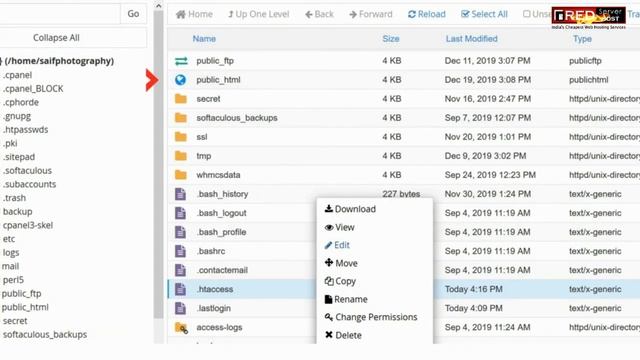Click the .bash_history file icon
640x360 pixels.
click(x=180, y=194)
